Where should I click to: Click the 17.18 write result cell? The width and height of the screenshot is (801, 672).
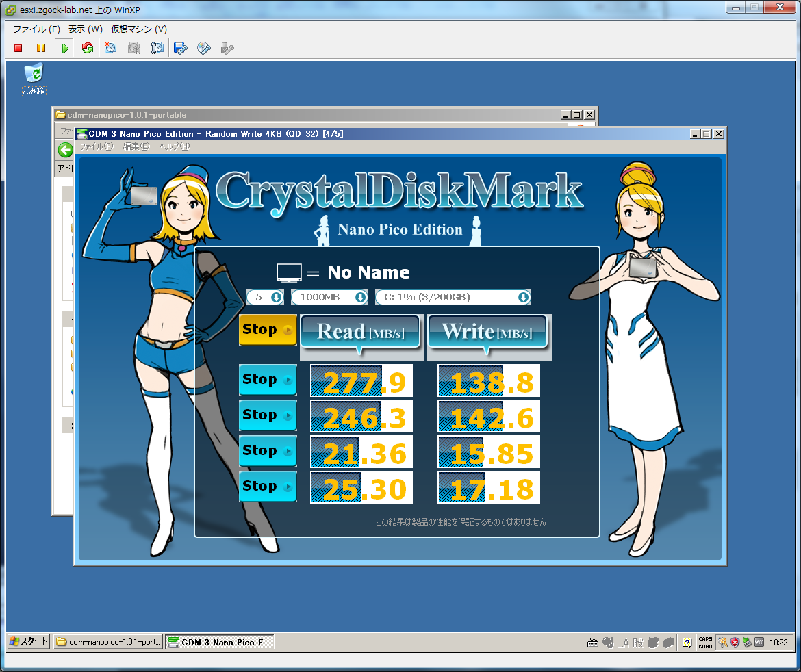point(489,487)
